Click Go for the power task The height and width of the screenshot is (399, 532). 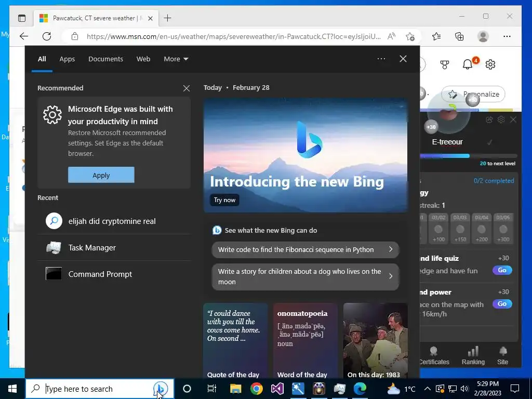502,304
